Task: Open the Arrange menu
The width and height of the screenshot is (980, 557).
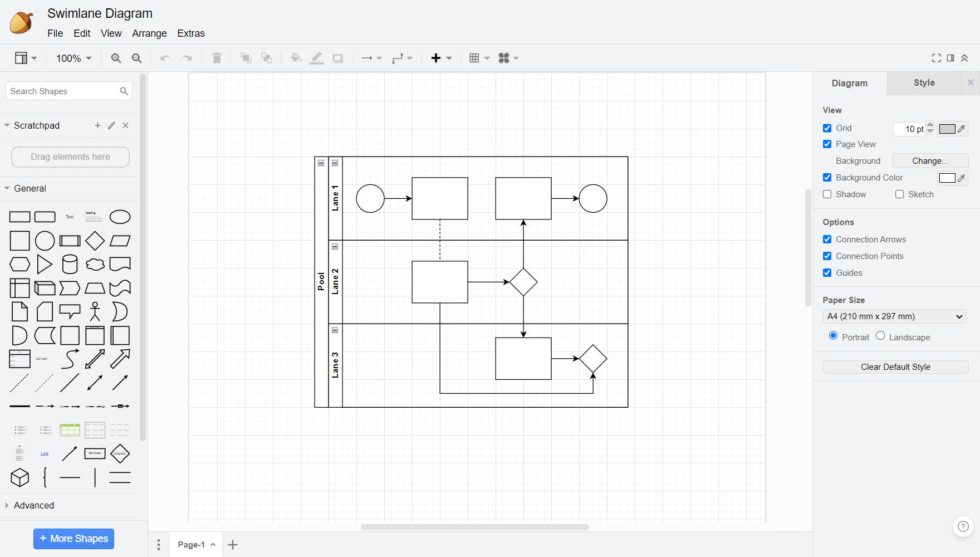Action: coord(149,33)
